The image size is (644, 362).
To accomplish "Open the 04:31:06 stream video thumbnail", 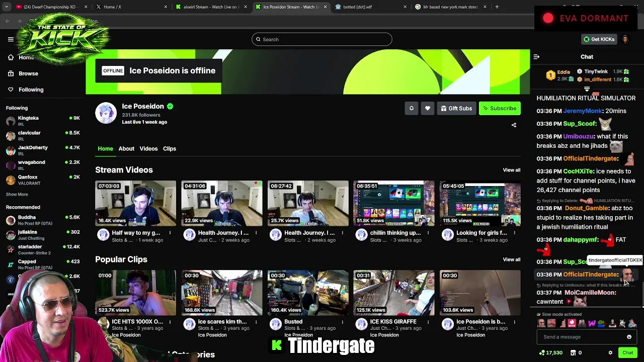I will (x=222, y=204).
